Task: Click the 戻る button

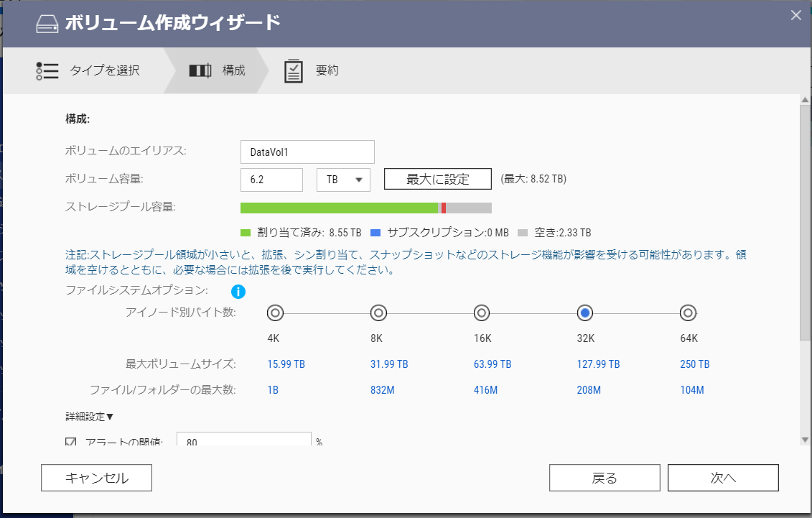Action: (x=605, y=478)
